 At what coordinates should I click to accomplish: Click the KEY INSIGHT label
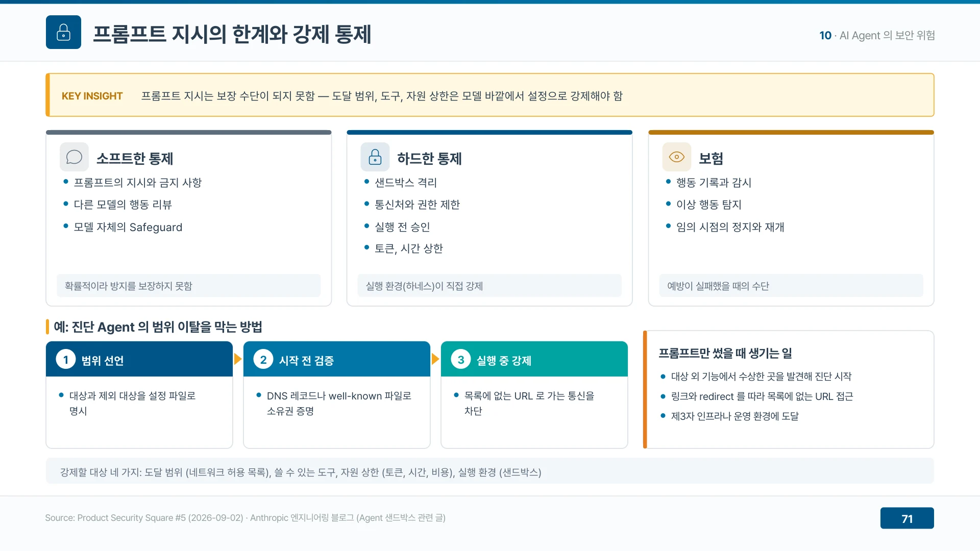tap(92, 96)
